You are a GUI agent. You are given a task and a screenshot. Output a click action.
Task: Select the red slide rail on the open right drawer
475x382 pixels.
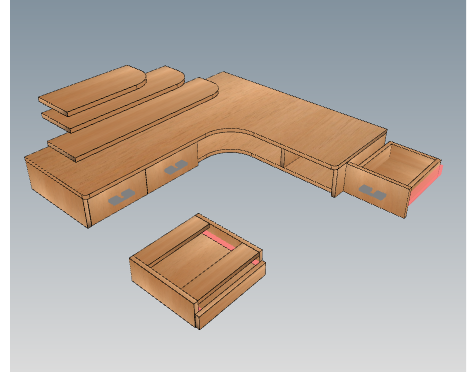tap(426, 185)
